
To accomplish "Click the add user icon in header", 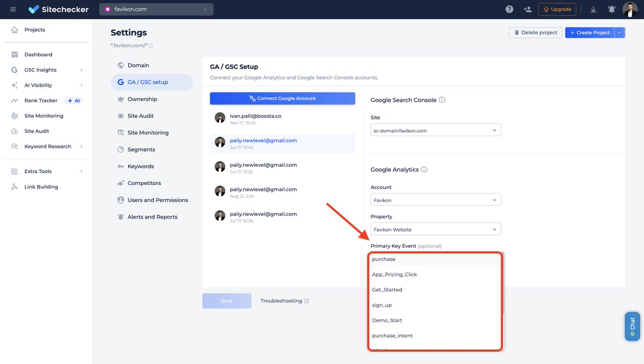I will [528, 9].
